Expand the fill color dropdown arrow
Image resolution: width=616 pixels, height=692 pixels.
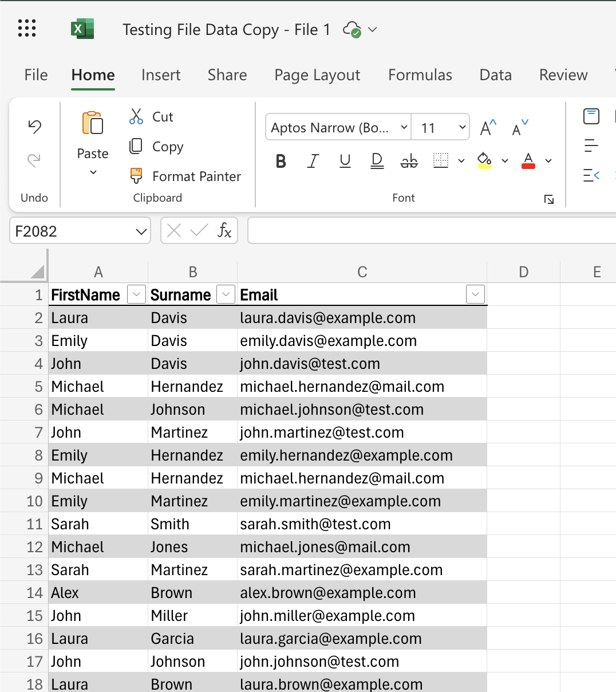(x=504, y=161)
